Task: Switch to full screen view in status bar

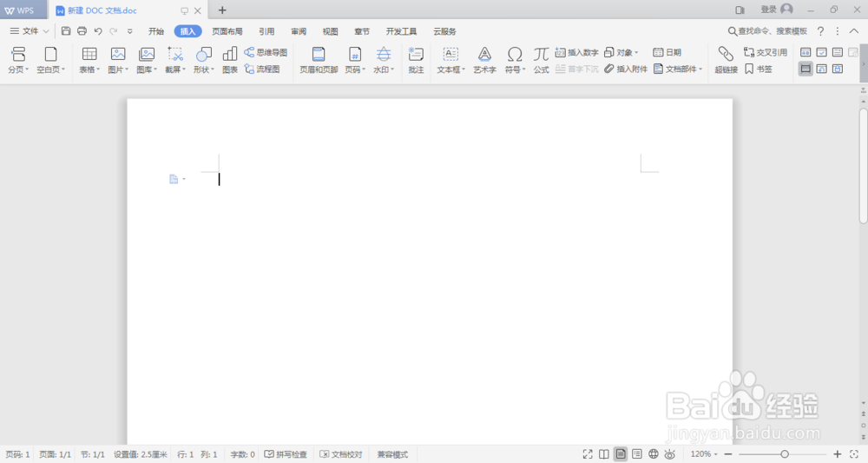Action: click(x=588, y=454)
